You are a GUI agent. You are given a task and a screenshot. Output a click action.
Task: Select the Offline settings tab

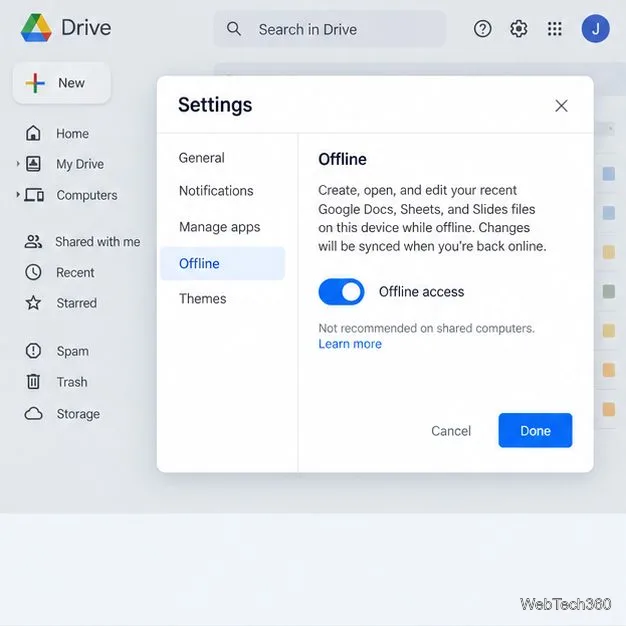[222, 263]
